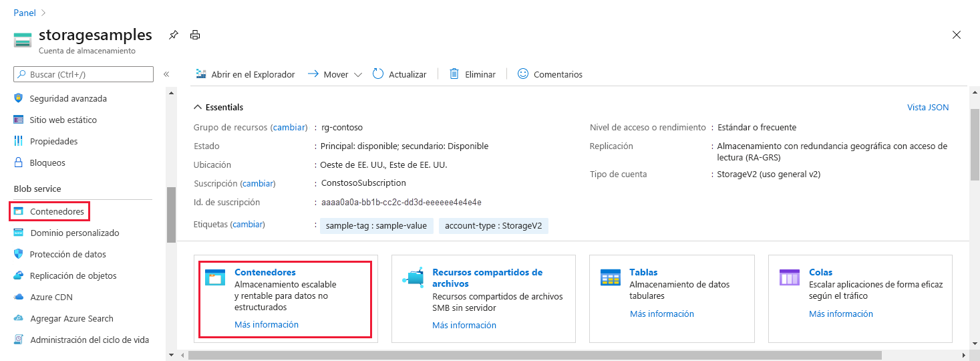
Task: Click the Buscar search field
Action: click(84, 74)
